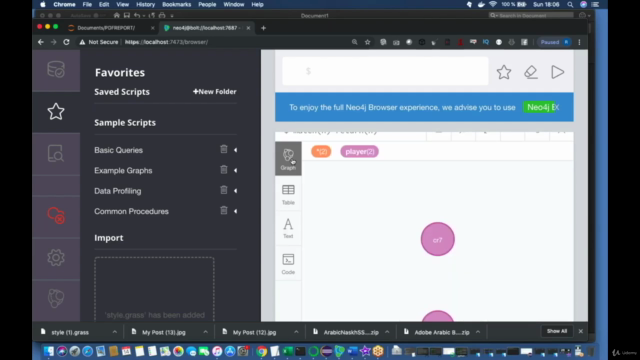Open ArabicNaskhSS zip download chevron
Image resolution: width=640 pixels, height=360 pixels.
[x=387, y=332]
